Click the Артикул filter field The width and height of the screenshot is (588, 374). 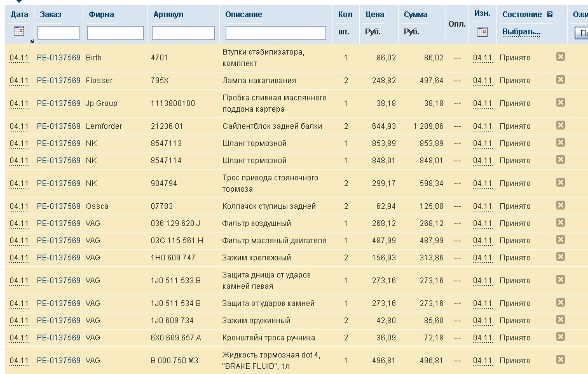tap(183, 33)
